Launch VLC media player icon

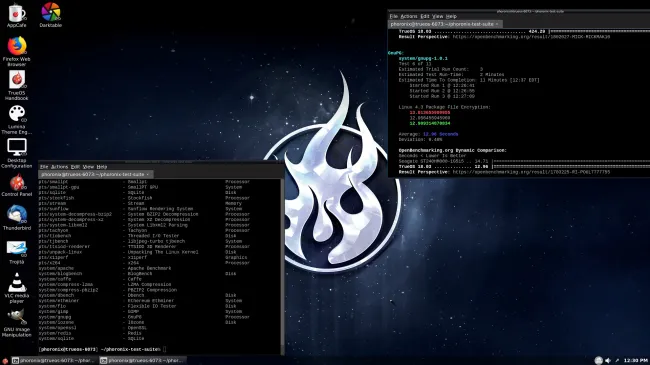[17, 288]
